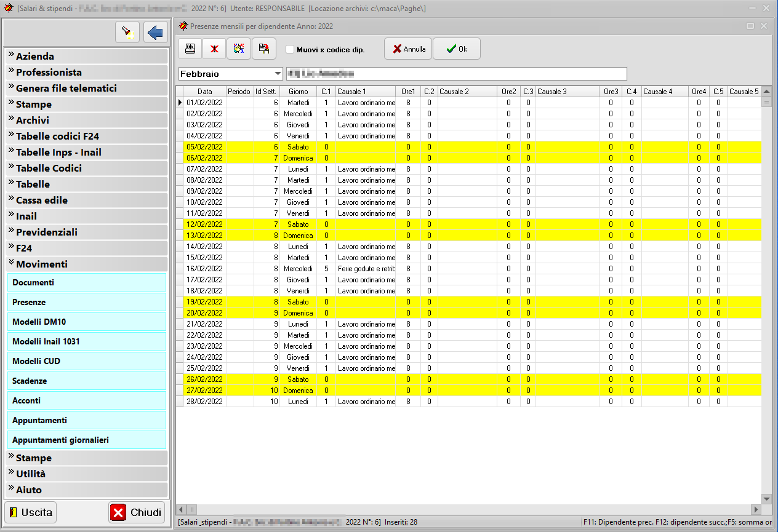Click the fourth toolbar icon with document
778x532 pixels.
point(263,49)
